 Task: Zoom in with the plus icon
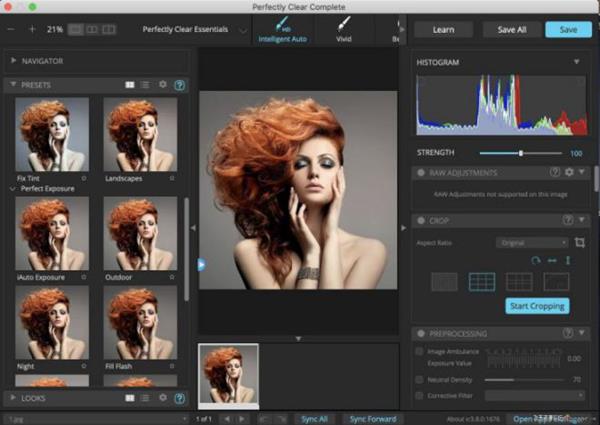(32, 30)
